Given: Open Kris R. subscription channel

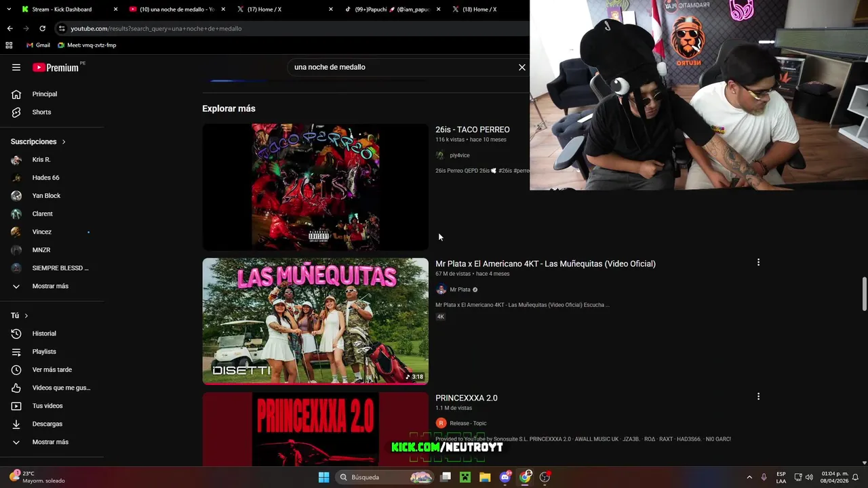Looking at the screenshot, I should pos(41,160).
